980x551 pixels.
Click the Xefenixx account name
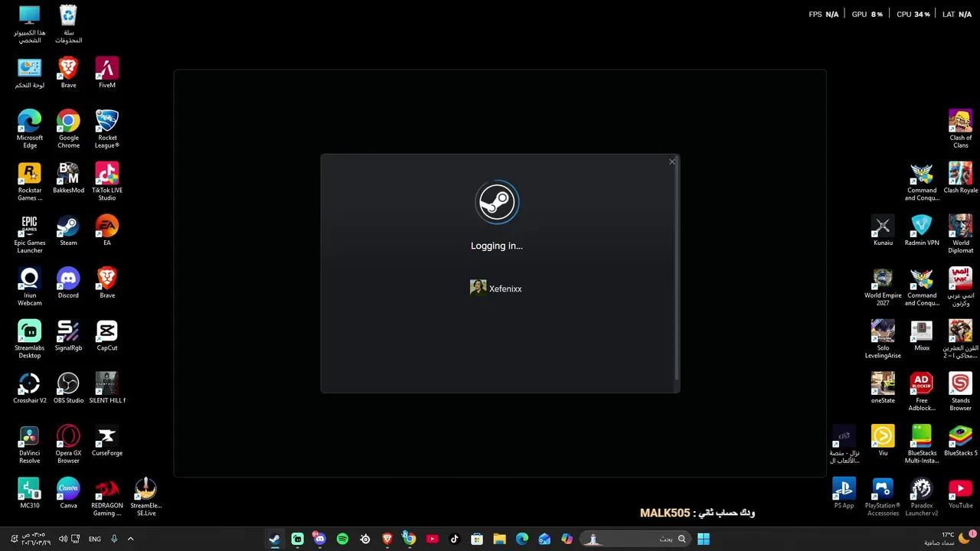[x=505, y=289]
